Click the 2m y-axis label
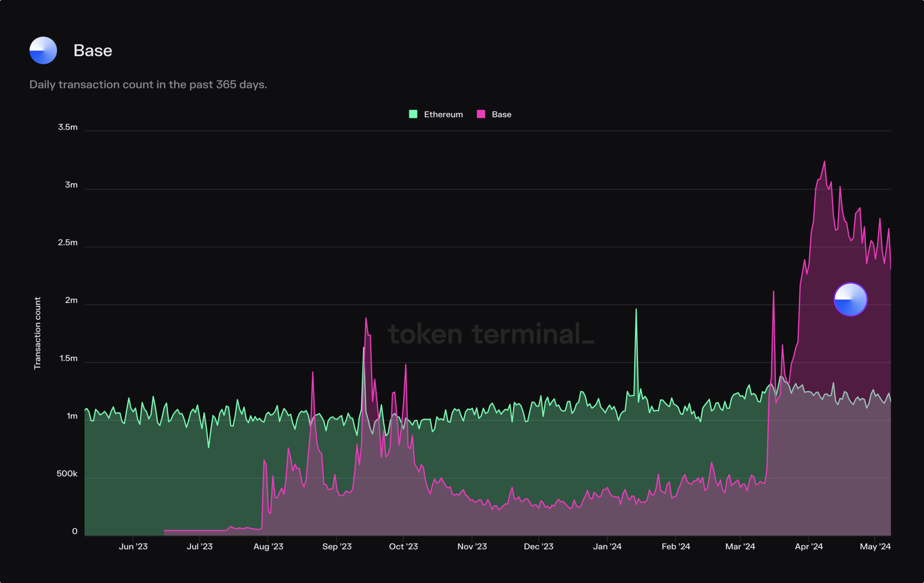 point(71,300)
